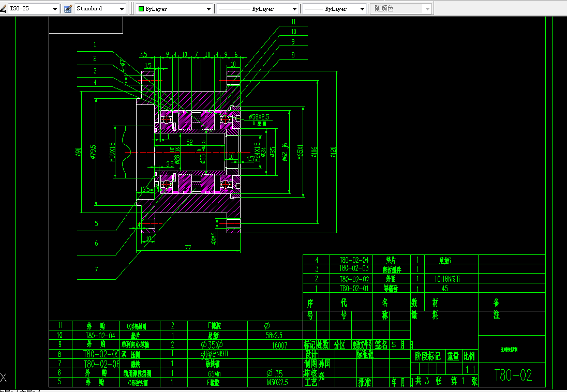
Task: Select the 16007 bearing number cell
Action: (x=279, y=345)
